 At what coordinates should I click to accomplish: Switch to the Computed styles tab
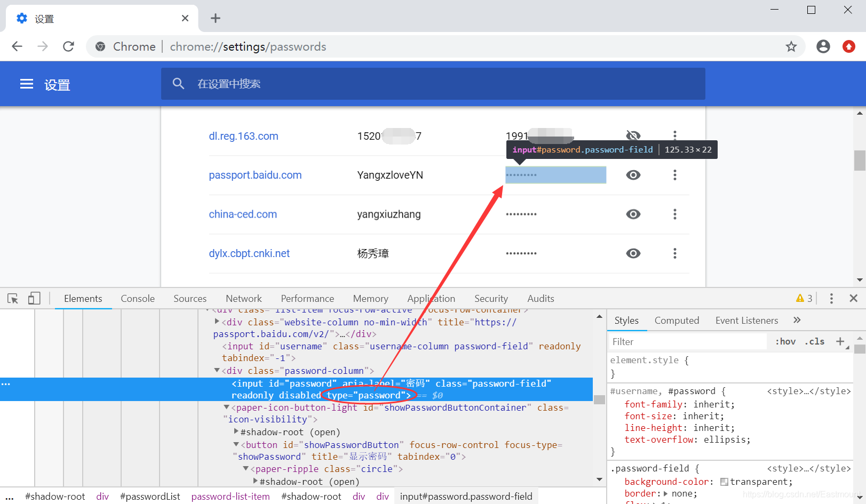(x=677, y=321)
